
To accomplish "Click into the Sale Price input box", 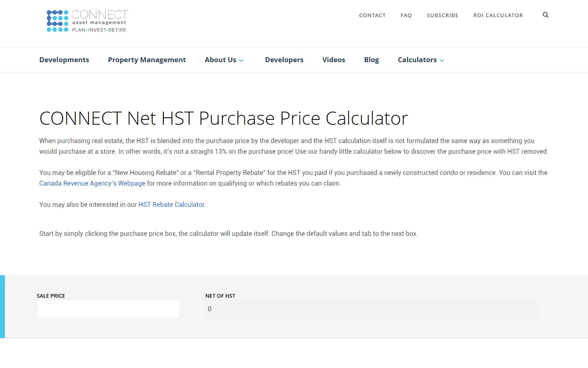I will [x=108, y=309].
